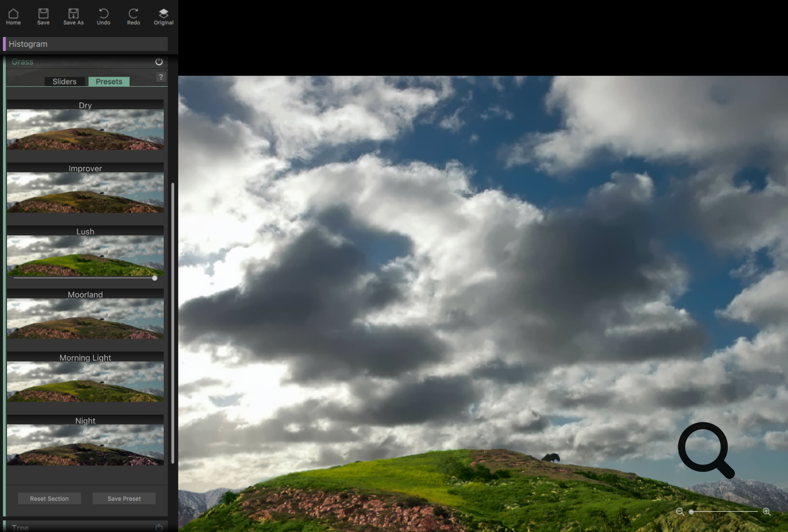Enable the Tree section power toggle
The image size is (788, 532).
159,527
